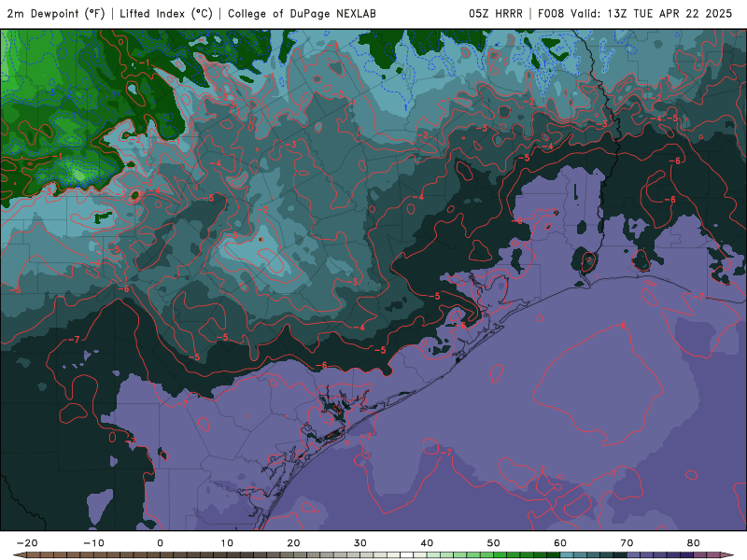Screen dimensions: 747x560
Task: Click the 20 tick label on color scale
Action: click(293, 543)
